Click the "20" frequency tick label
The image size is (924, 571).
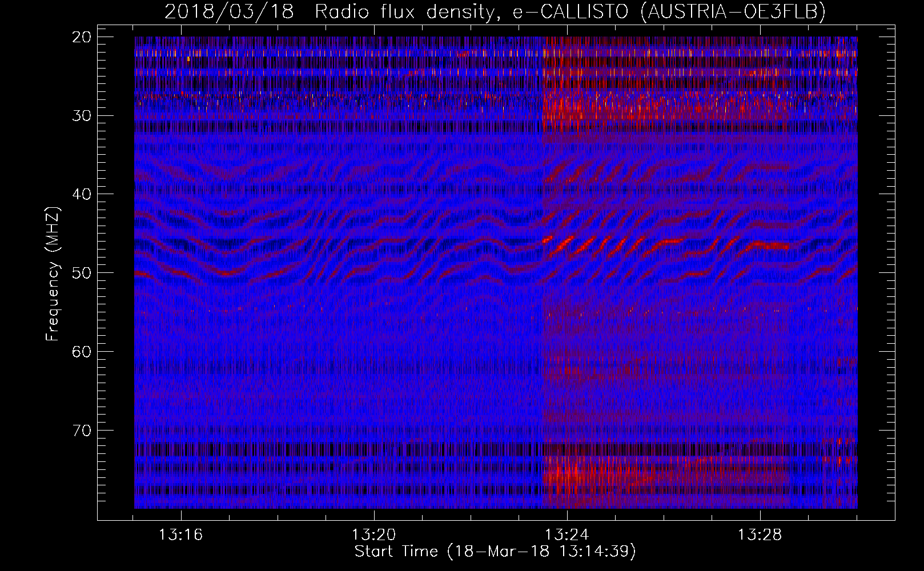pyautogui.click(x=82, y=37)
